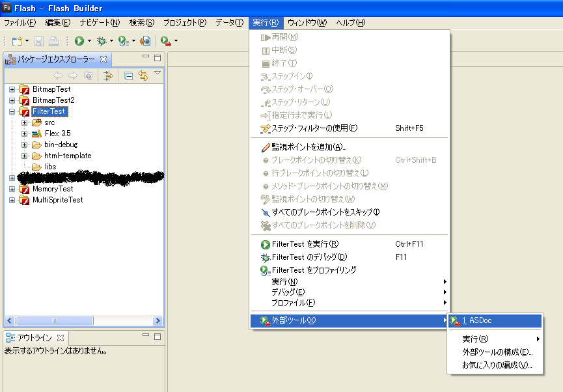The image size is (563, 392).
Task: Expand the src folder tree node
Action: (x=24, y=122)
